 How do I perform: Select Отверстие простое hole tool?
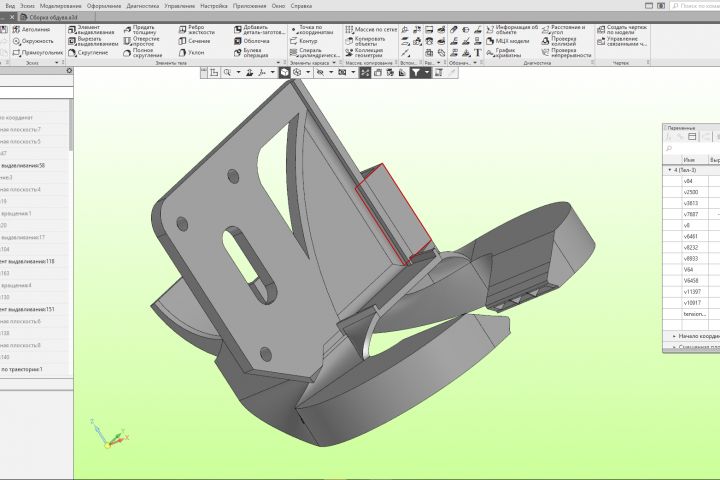[x=141, y=41]
